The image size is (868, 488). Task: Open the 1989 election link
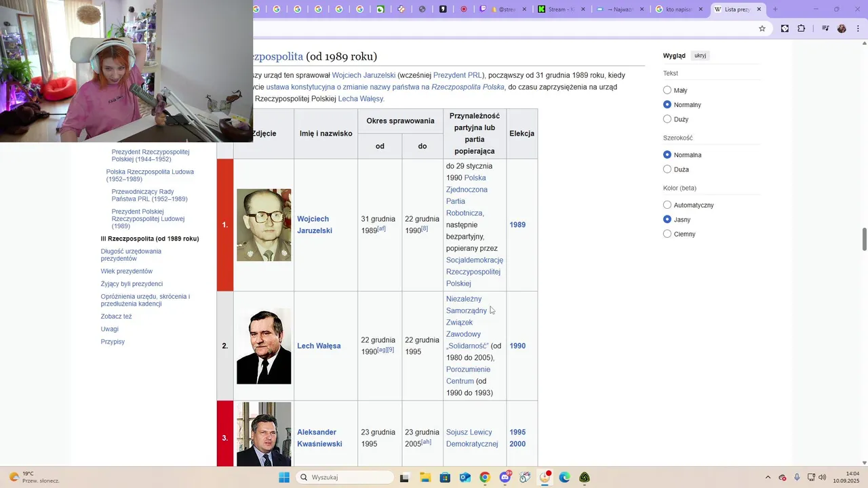coord(517,225)
